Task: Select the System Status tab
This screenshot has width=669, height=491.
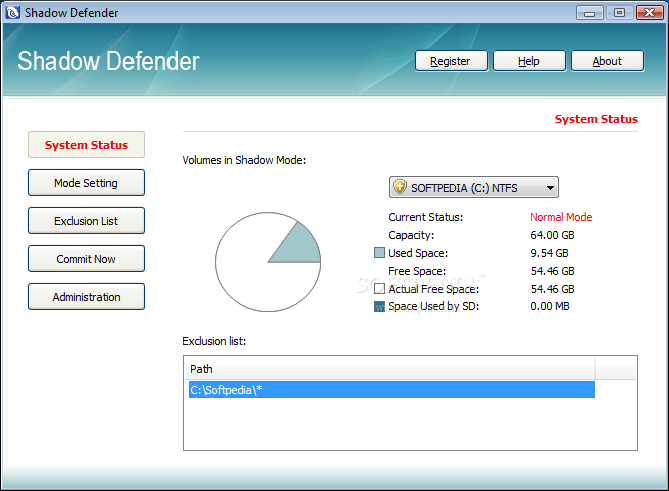Action: [x=86, y=145]
